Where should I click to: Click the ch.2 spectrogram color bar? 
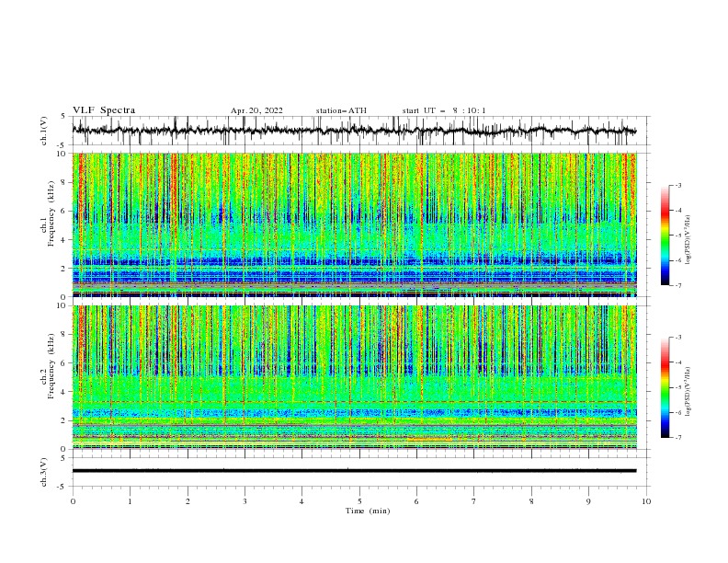click(665, 387)
